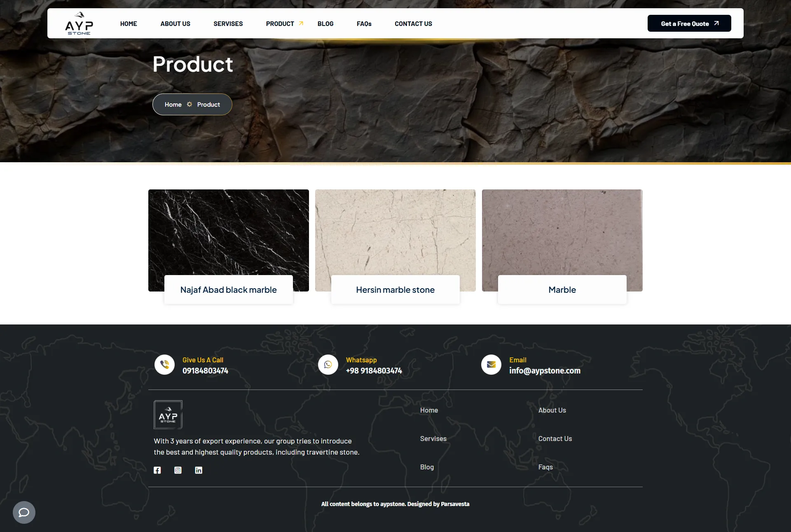Open the Instagram icon link
Viewport: 791px width, 532px height.
click(x=178, y=470)
